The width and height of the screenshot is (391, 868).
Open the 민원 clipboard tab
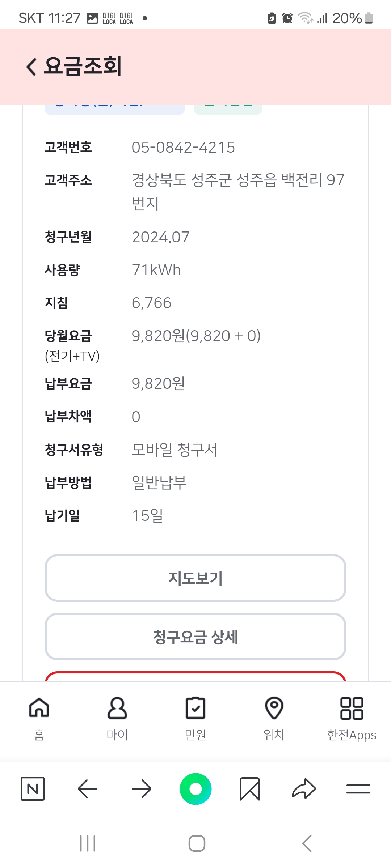coord(195,718)
